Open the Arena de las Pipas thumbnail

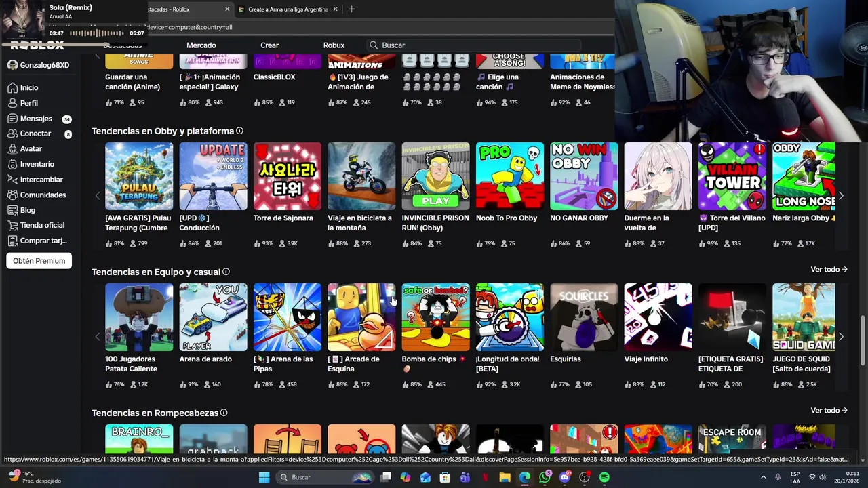click(x=288, y=317)
